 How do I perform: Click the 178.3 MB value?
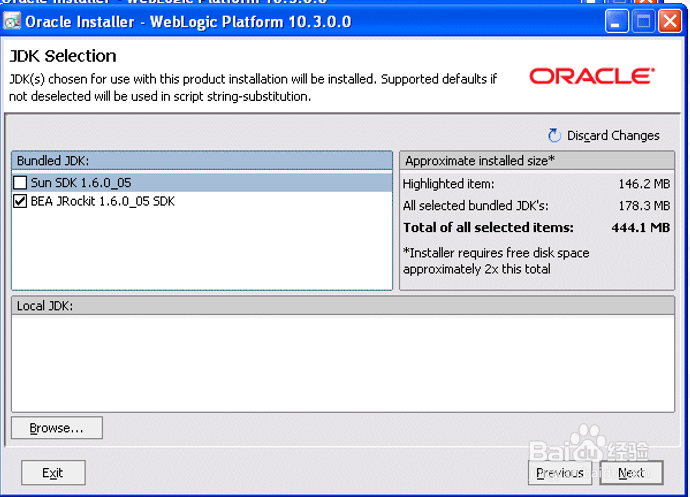pos(644,206)
